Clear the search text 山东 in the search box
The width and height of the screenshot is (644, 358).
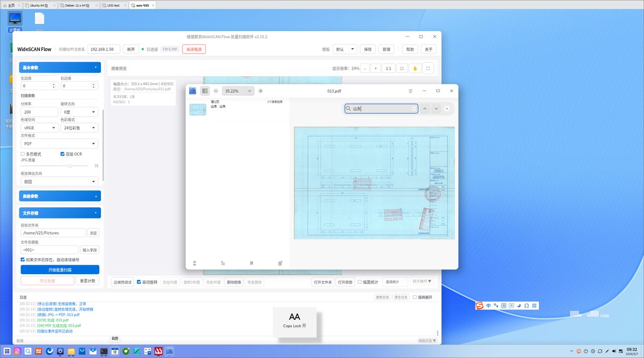[x=414, y=108]
